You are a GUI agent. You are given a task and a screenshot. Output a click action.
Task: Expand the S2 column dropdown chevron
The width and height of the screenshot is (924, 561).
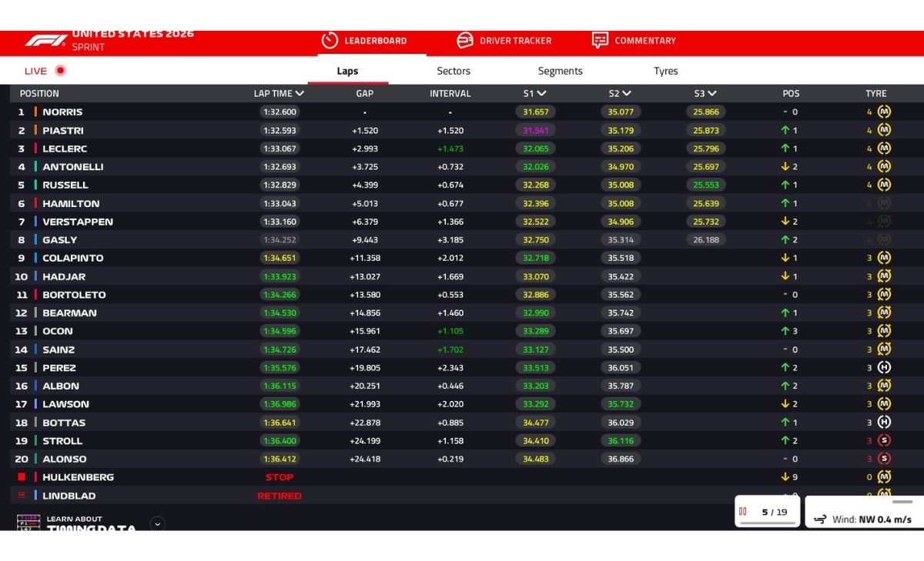pyautogui.click(x=628, y=94)
